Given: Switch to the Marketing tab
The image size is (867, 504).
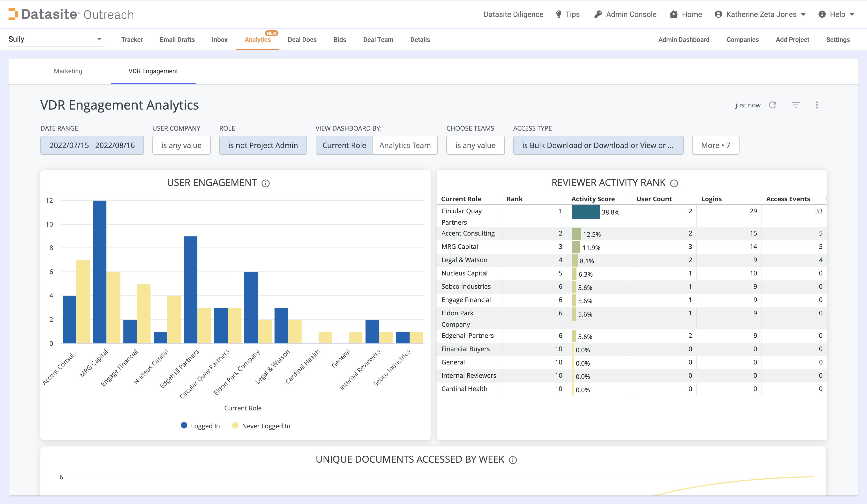Looking at the screenshot, I should [x=68, y=71].
